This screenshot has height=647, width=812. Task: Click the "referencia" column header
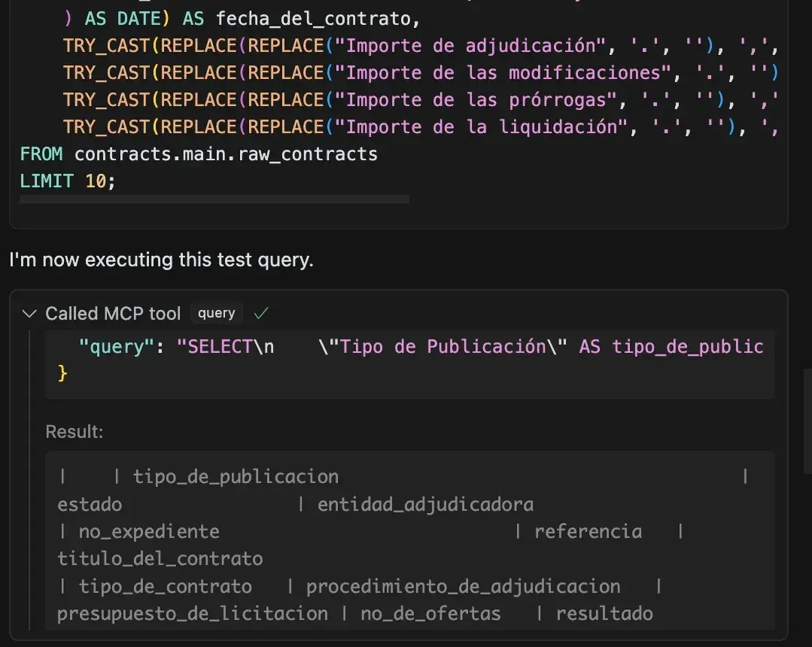tap(588, 532)
